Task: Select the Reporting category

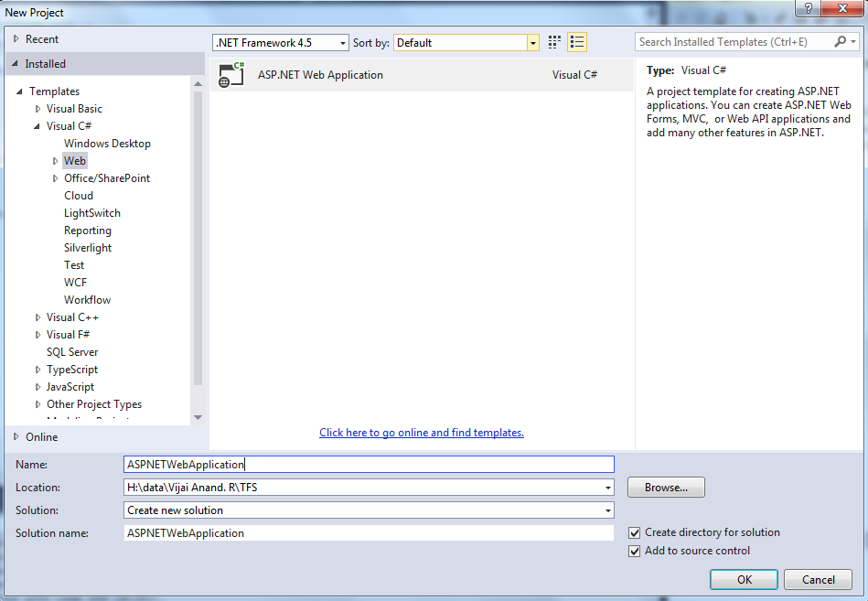Action: point(88,231)
